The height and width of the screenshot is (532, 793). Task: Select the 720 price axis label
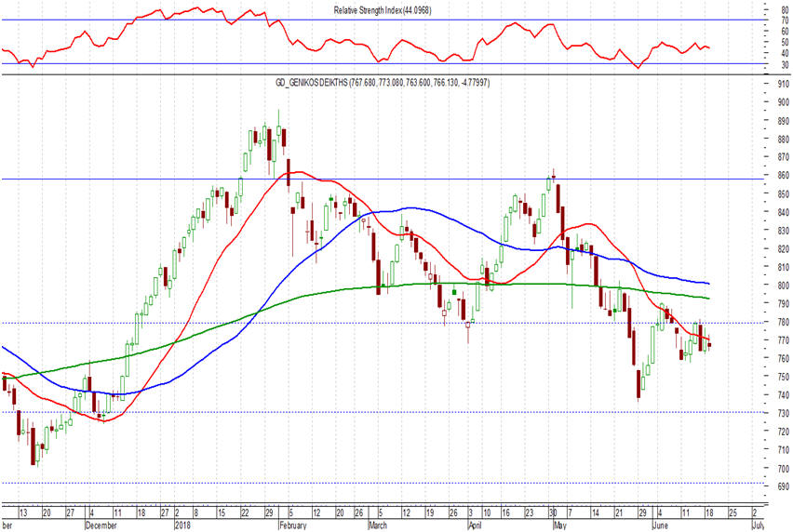pos(784,432)
